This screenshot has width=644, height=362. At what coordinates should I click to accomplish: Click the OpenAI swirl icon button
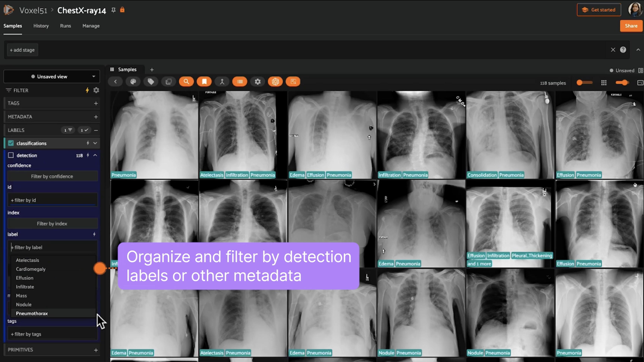click(x=275, y=82)
